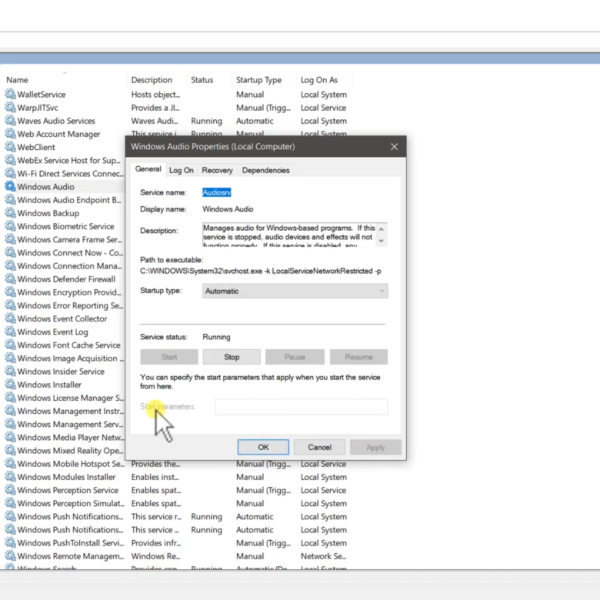Screen dimensions: 600x600
Task: Click the Log On As column header
Action: tap(319, 80)
